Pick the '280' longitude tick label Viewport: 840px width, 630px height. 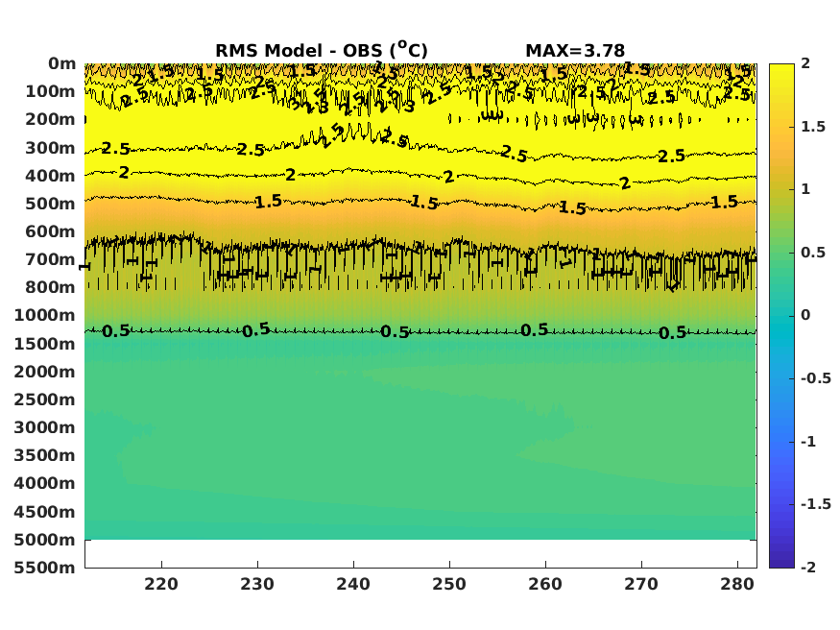pyautogui.click(x=737, y=584)
